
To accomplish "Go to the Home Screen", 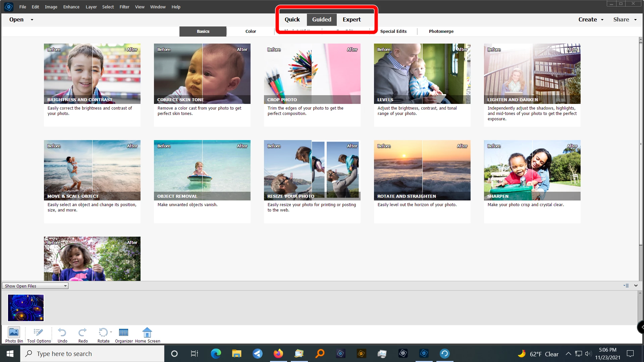I will [x=147, y=333].
